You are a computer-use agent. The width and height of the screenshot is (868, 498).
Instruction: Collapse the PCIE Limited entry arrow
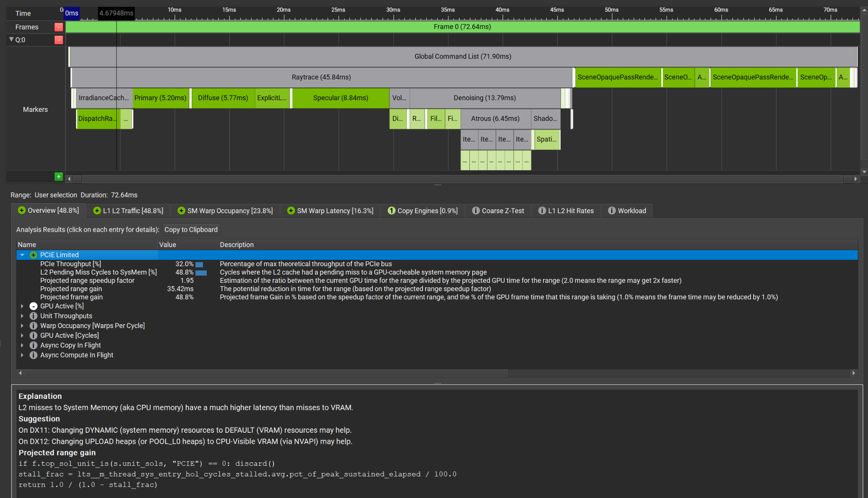22,255
